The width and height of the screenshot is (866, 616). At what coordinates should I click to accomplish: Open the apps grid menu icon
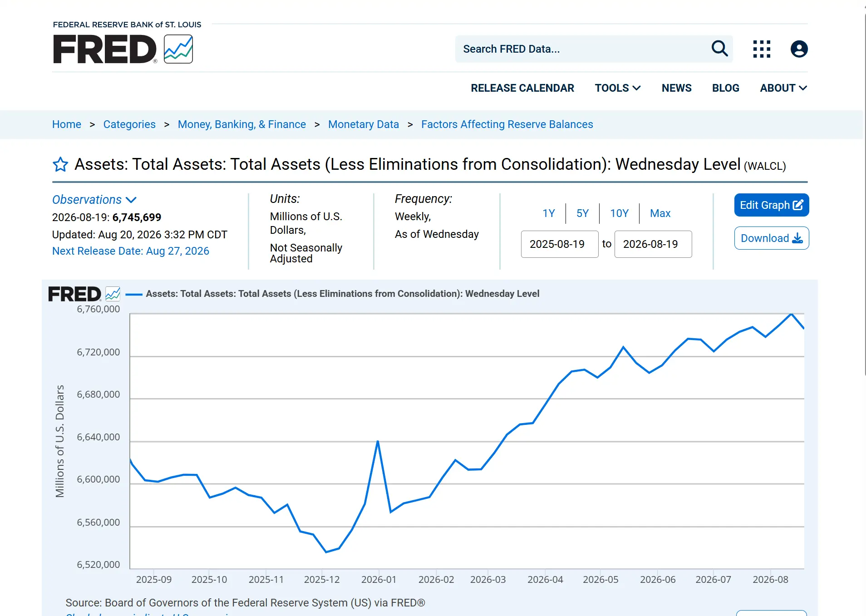[762, 49]
